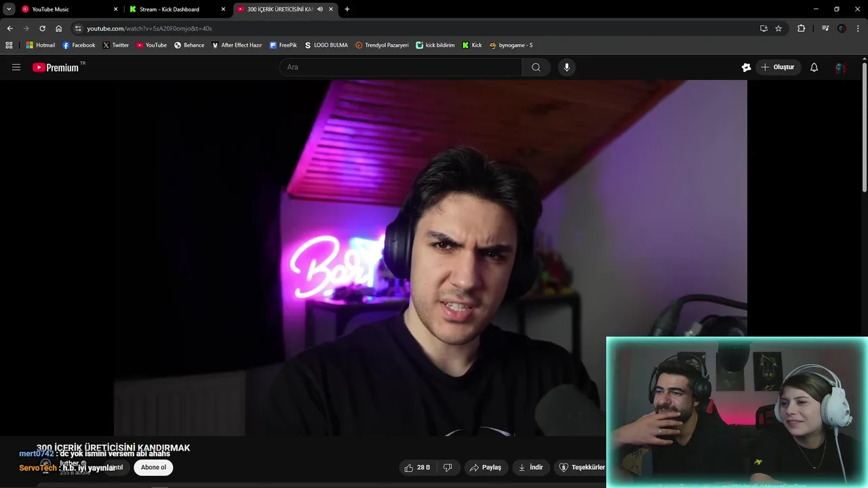Open the YouTube bookmark
This screenshot has height=488, width=868.
pos(151,45)
